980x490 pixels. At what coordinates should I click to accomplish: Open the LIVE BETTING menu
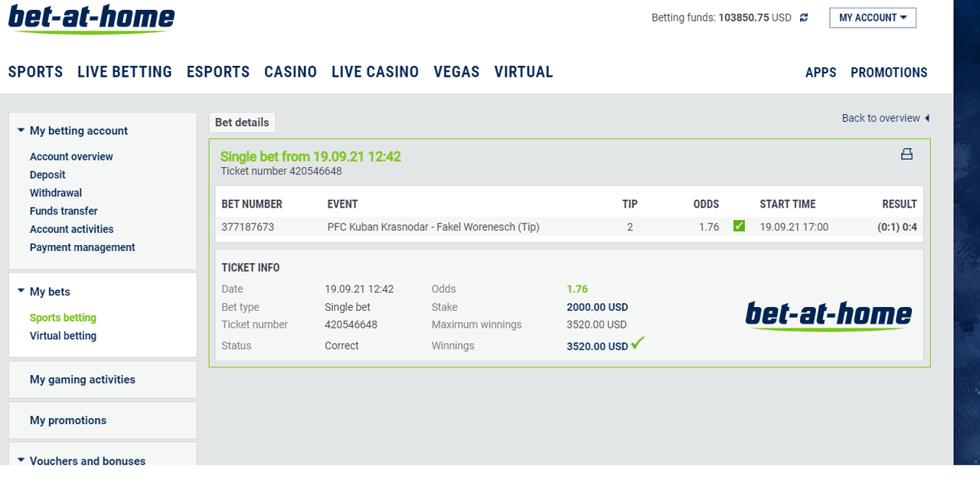125,72
